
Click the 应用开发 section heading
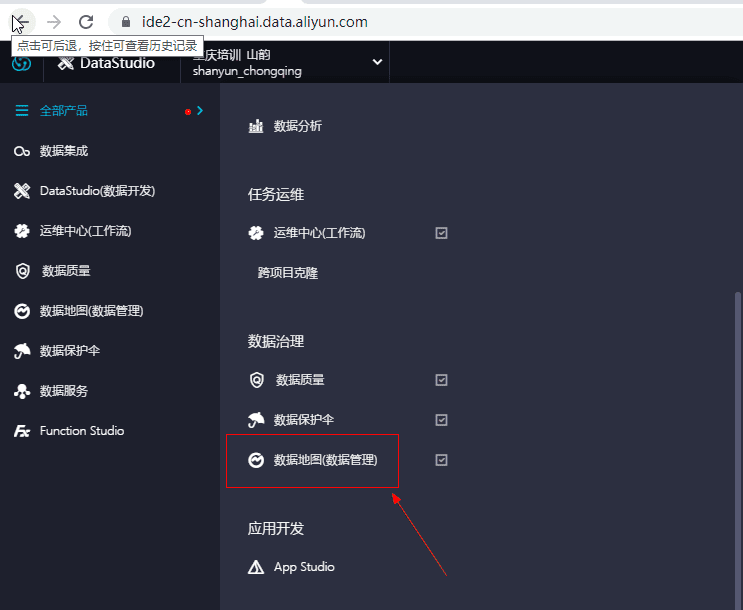tap(276, 529)
